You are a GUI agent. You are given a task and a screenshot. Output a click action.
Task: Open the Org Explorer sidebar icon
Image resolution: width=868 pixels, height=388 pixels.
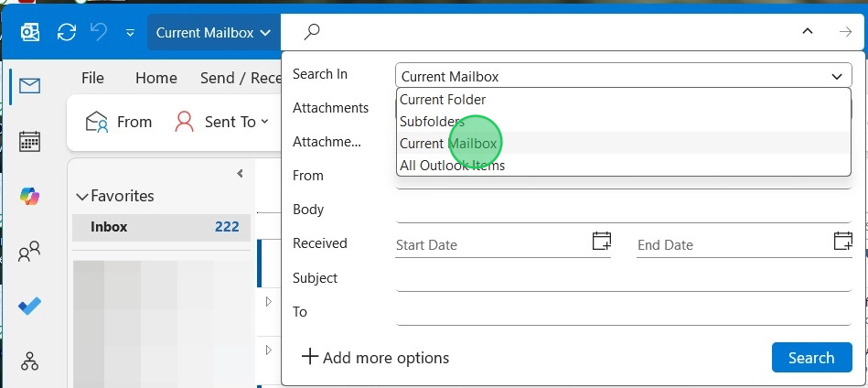coord(29,361)
